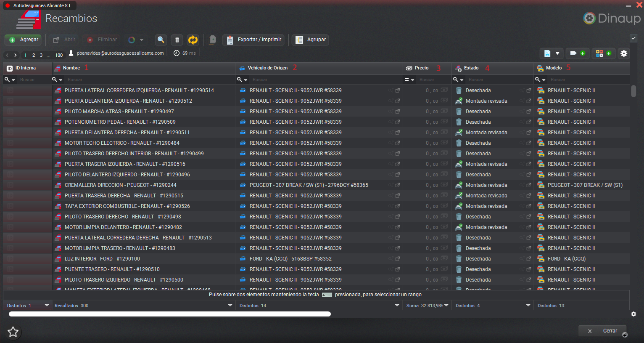
Task: Click the magnifier search icon in toolbar
Action: click(x=161, y=40)
